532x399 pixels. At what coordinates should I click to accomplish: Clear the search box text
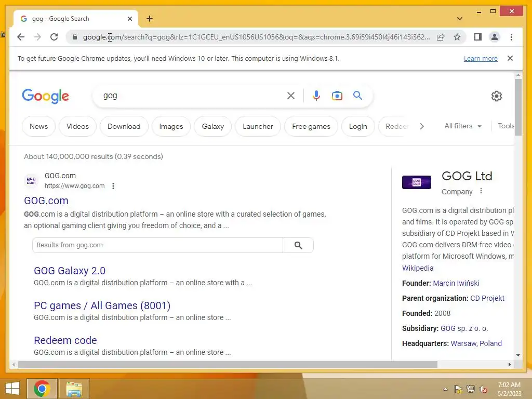291,96
